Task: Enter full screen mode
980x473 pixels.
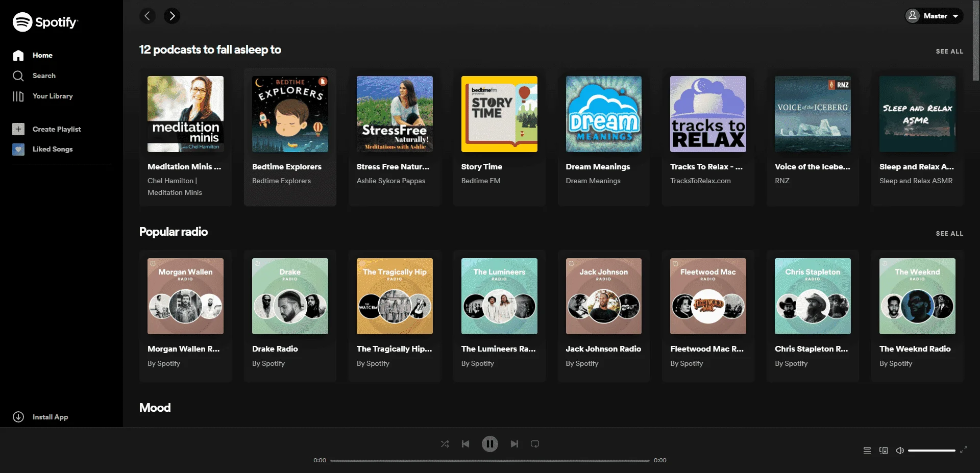Action: pos(964,450)
